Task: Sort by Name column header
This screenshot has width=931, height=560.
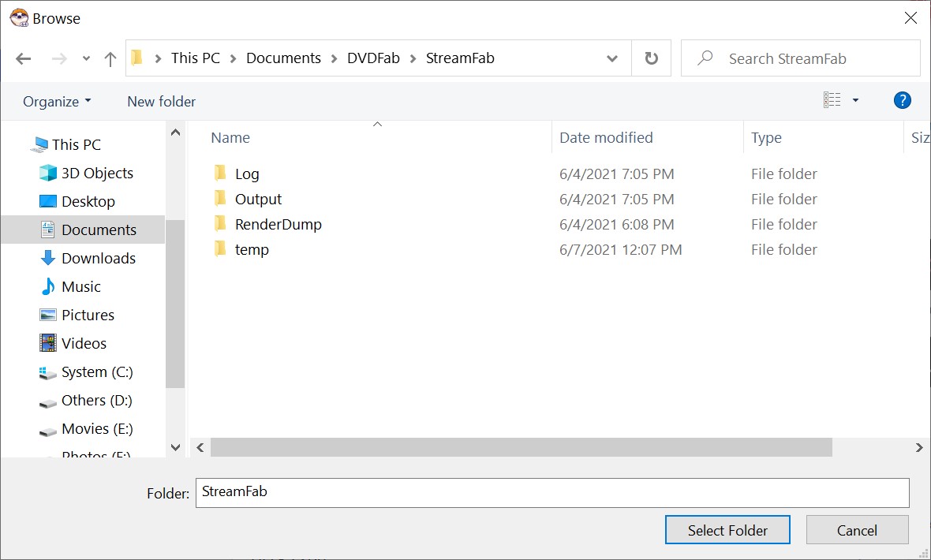Action: click(230, 138)
